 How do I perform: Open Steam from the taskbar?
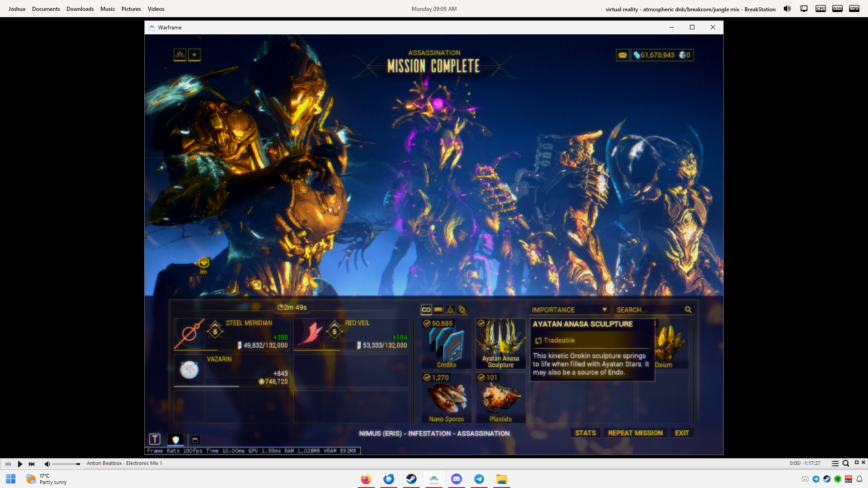point(411,479)
